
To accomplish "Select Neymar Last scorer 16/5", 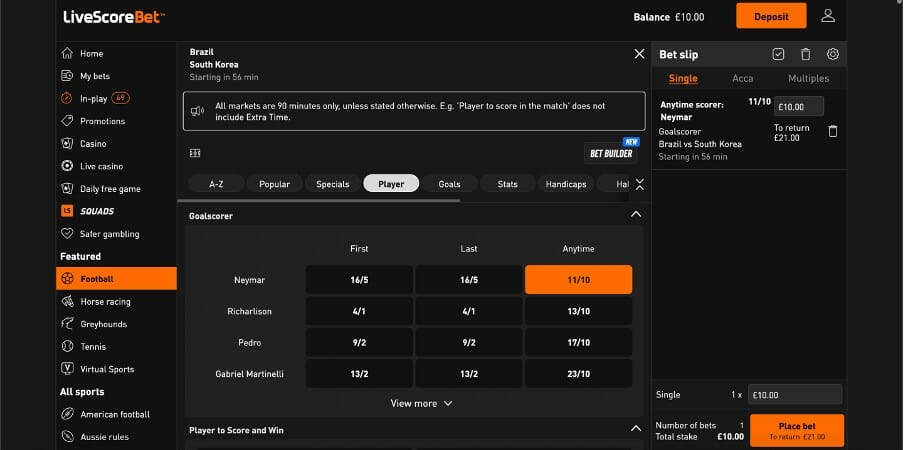I will (469, 279).
